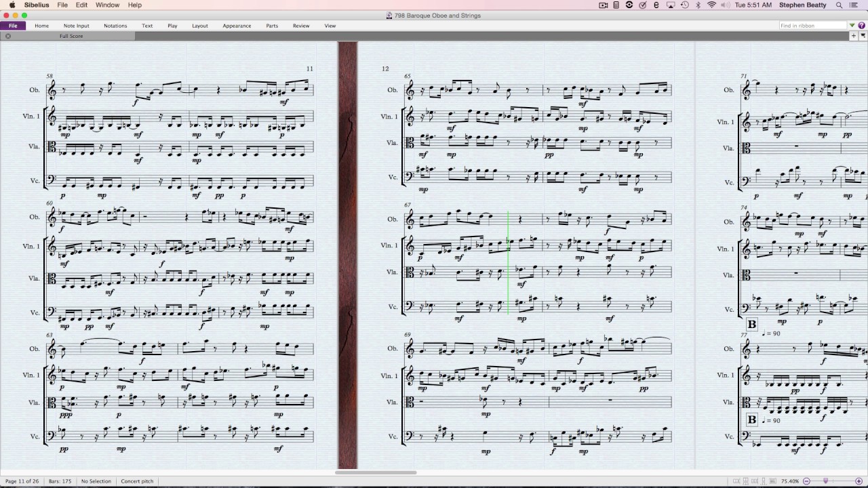
Task: Select the Full Score document tab
Action: [x=71, y=36]
